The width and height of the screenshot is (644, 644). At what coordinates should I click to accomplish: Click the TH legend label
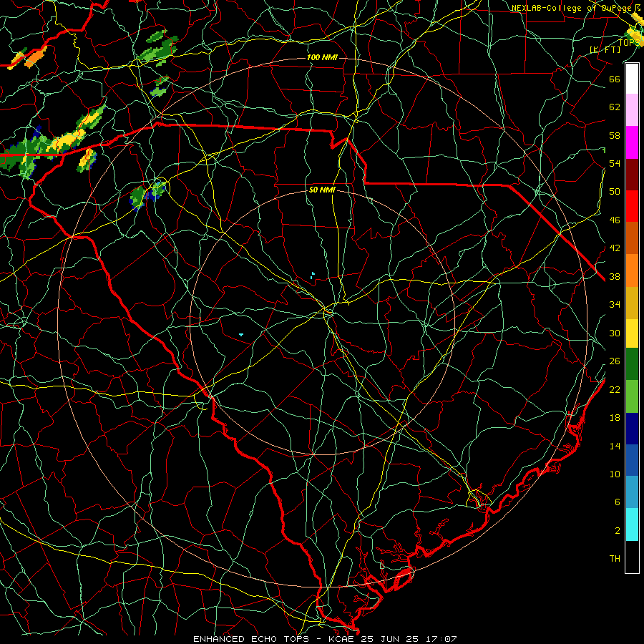coord(615,559)
